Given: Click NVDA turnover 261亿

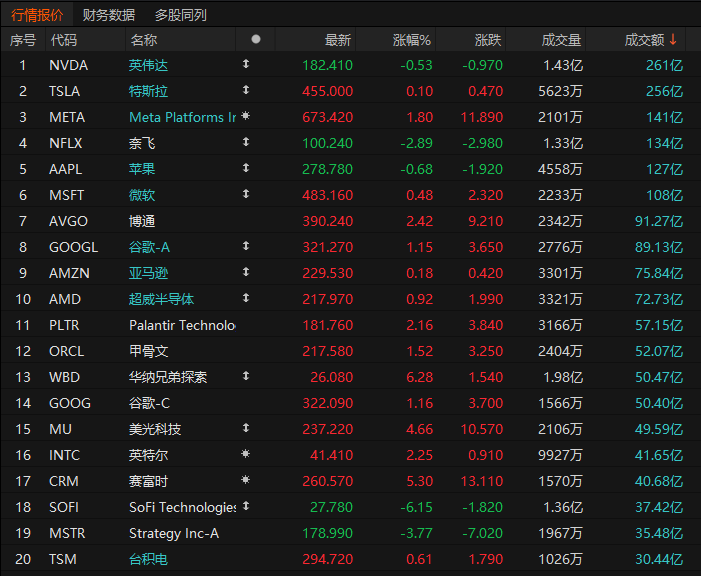Looking at the screenshot, I should pos(664,65).
